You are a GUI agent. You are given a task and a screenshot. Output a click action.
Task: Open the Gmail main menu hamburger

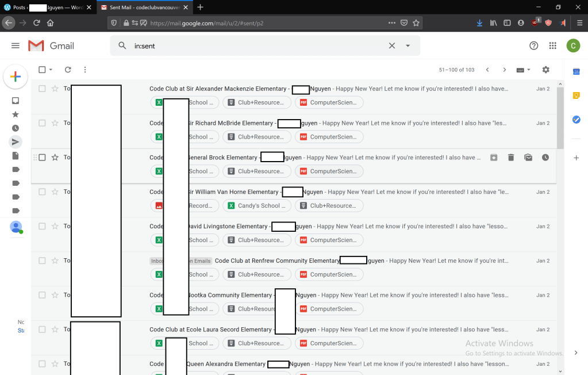(x=16, y=45)
